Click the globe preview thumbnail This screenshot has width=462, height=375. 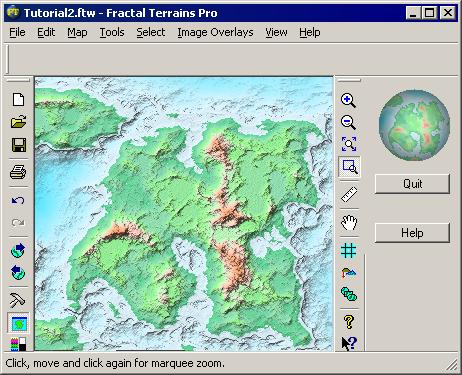[x=414, y=125]
